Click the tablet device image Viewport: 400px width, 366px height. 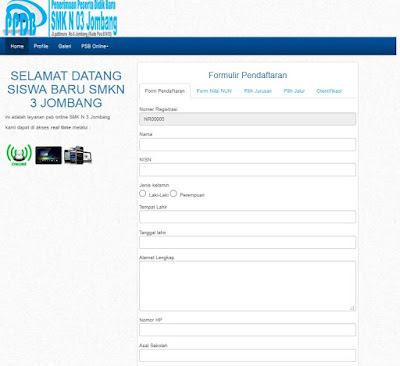point(49,155)
